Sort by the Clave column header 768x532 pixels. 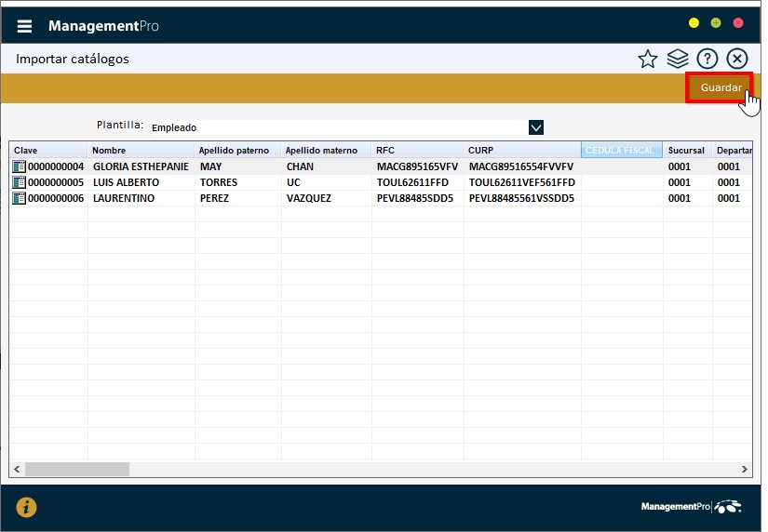coord(48,151)
